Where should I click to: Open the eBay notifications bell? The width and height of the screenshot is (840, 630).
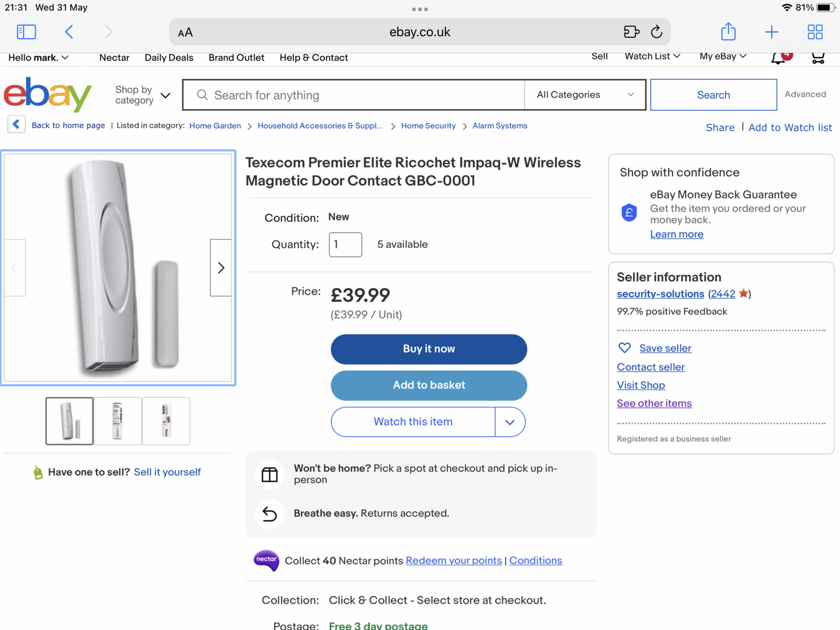[x=779, y=57]
